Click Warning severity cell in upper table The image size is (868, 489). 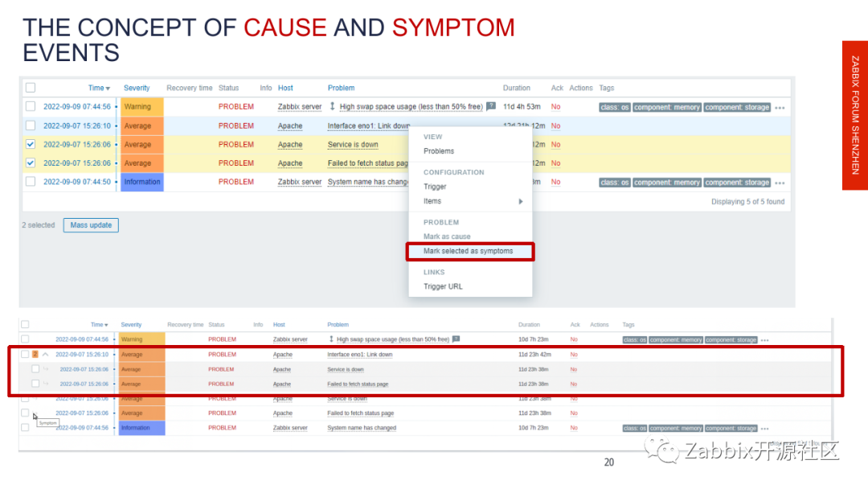point(141,106)
